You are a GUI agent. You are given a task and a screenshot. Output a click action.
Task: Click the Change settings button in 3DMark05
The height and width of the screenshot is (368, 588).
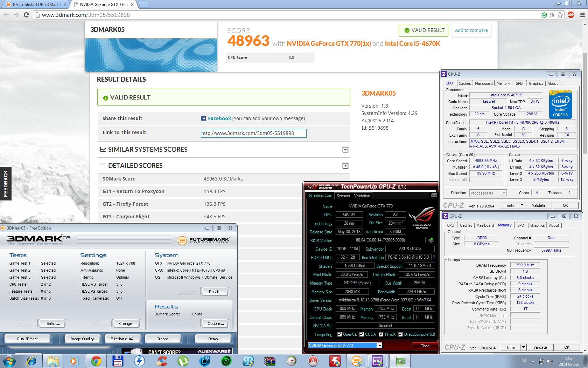point(127,323)
